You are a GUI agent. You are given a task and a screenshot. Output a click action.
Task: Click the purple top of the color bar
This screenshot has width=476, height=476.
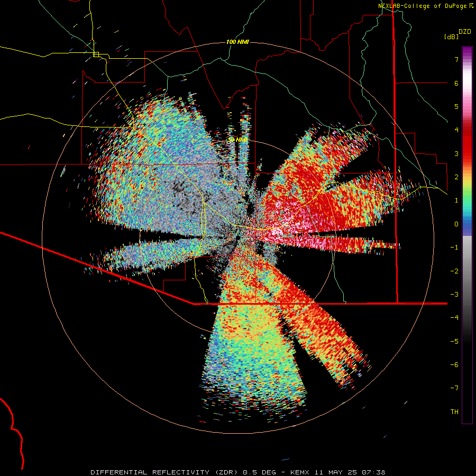tap(467, 51)
